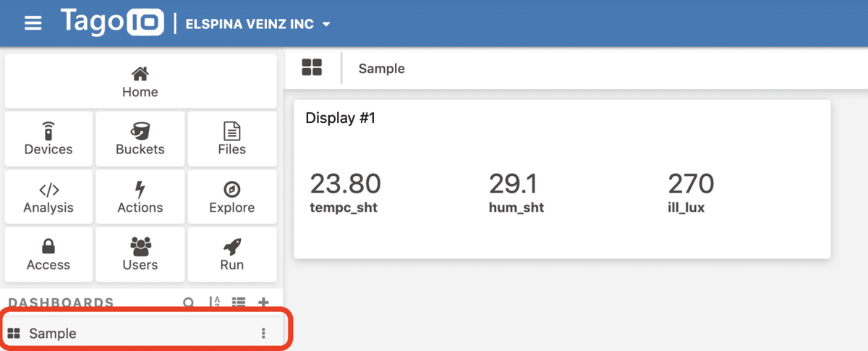Open the Access management section
Image resolution: width=868 pixels, height=351 pixels.
[48, 255]
